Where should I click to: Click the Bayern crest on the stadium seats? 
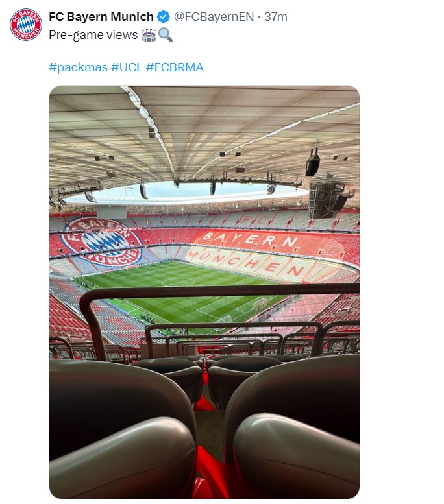101,242
